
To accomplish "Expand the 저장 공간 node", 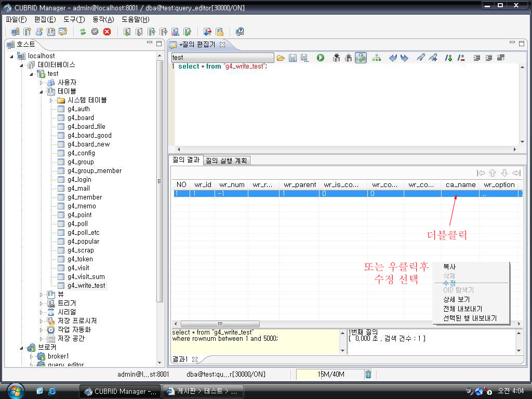I will [x=41, y=339].
